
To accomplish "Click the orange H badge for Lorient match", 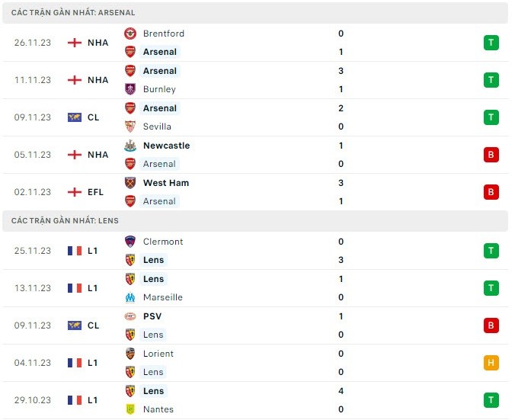I will tap(491, 363).
